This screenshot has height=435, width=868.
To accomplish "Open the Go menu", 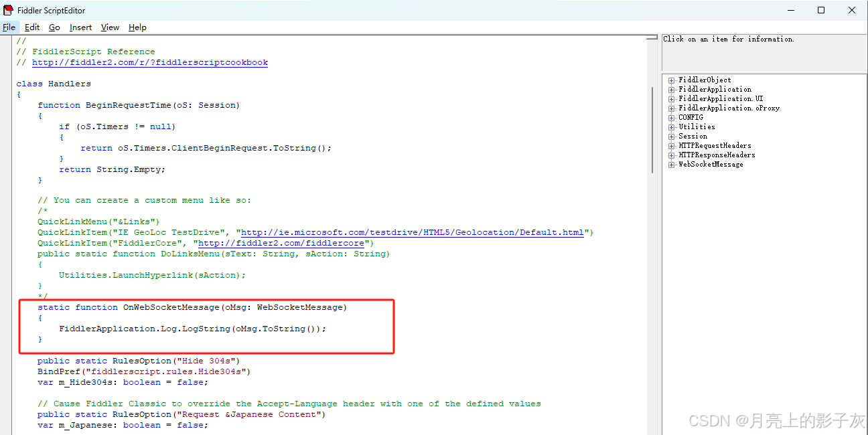I will [x=54, y=27].
